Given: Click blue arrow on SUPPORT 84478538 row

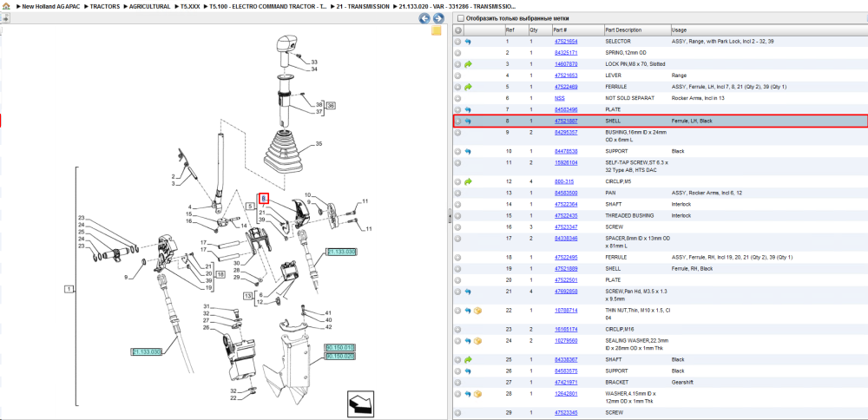Looking at the screenshot, I should coord(468,151).
